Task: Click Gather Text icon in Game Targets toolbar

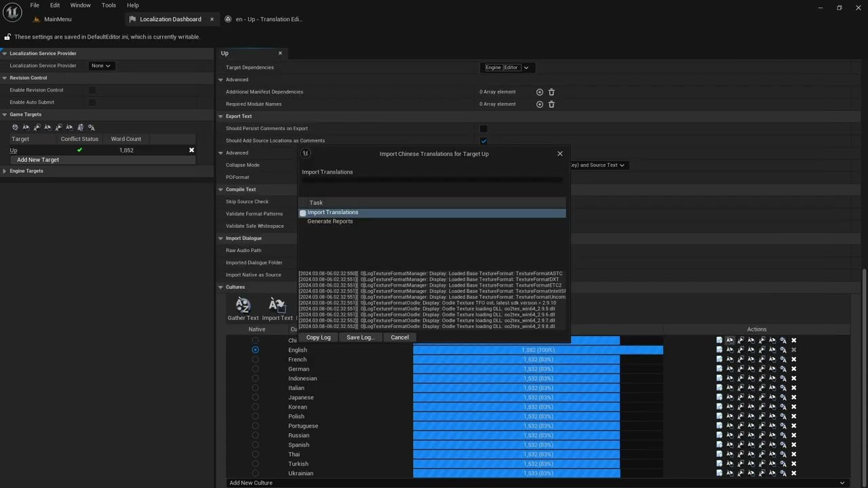Action: [x=15, y=127]
